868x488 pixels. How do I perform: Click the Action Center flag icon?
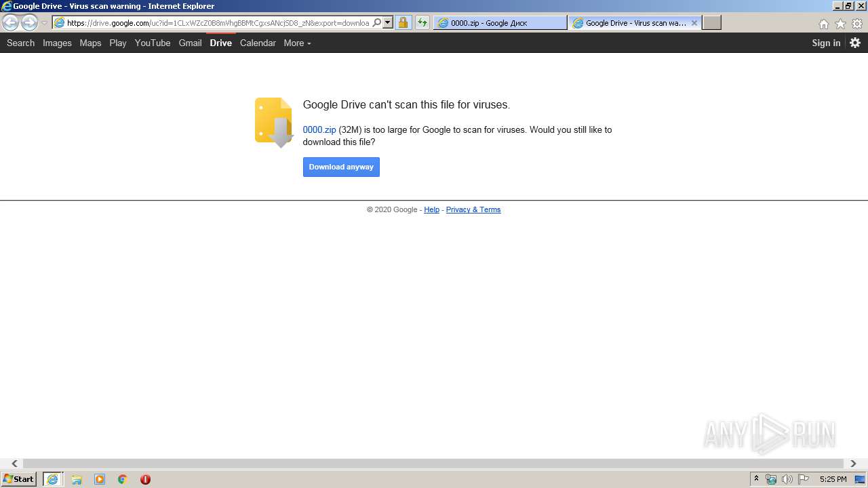tap(804, 479)
